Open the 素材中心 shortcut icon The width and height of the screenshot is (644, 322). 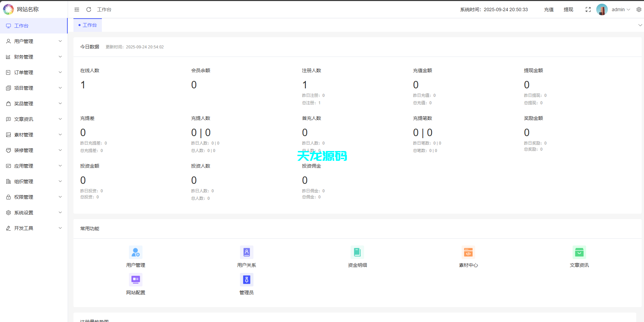pyautogui.click(x=468, y=252)
